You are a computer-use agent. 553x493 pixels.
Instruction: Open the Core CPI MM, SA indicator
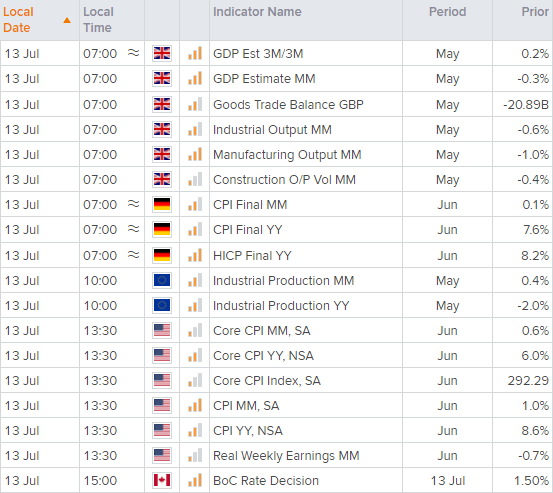coord(262,331)
